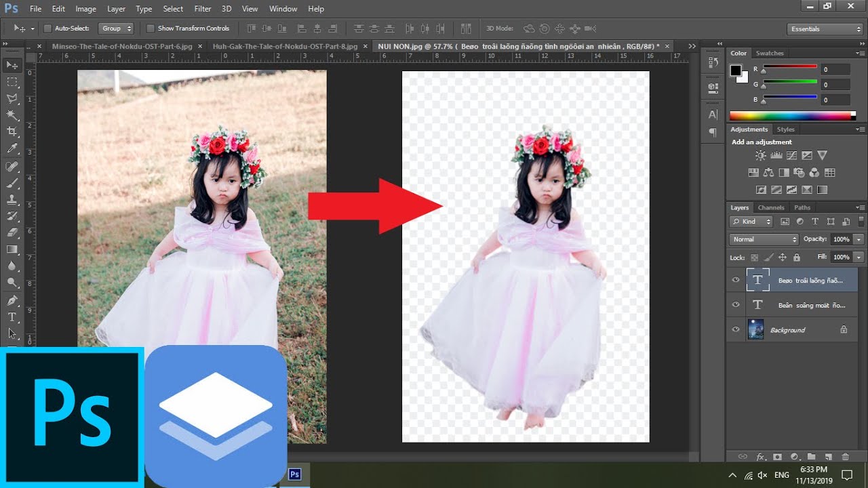Open the Color panel flyout menu

[x=860, y=53]
